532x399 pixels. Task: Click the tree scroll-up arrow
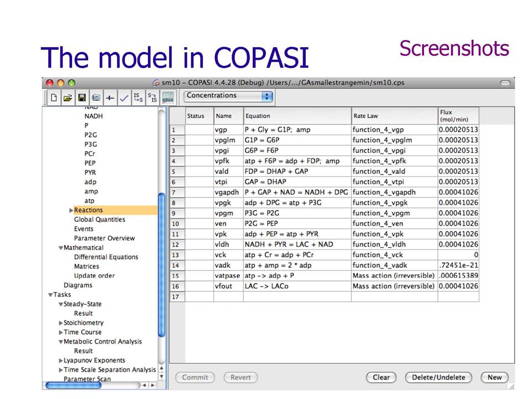pos(161,368)
